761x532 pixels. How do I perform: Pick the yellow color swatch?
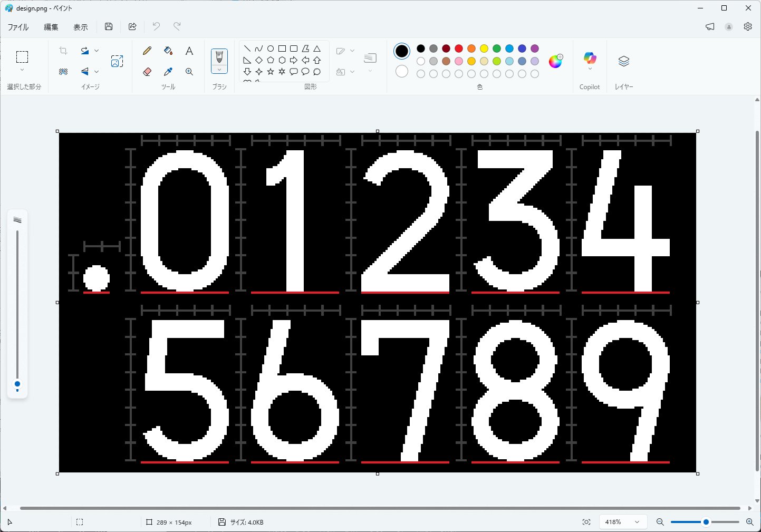coord(484,49)
